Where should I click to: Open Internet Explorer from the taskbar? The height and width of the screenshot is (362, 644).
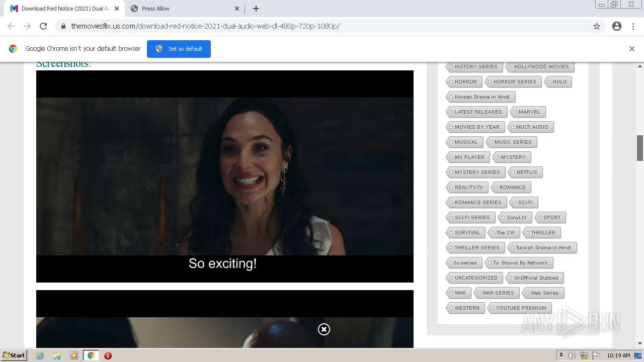click(40, 355)
